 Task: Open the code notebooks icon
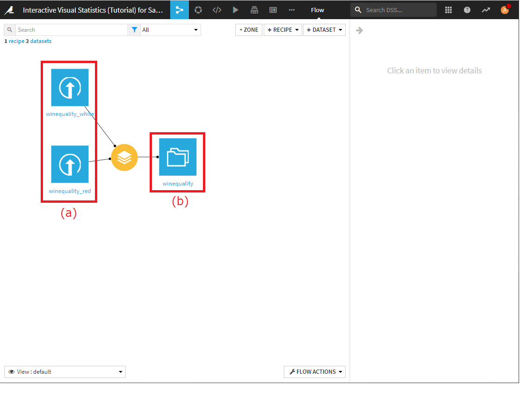coord(217,10)
